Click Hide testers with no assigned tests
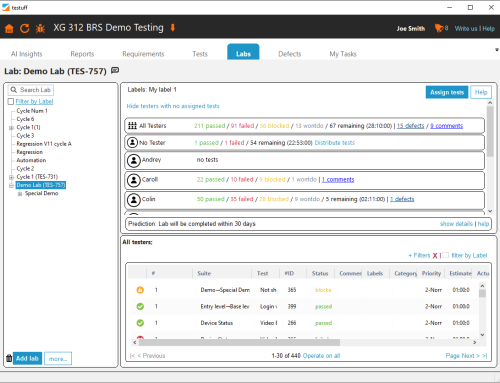 (x=173, y=106)
